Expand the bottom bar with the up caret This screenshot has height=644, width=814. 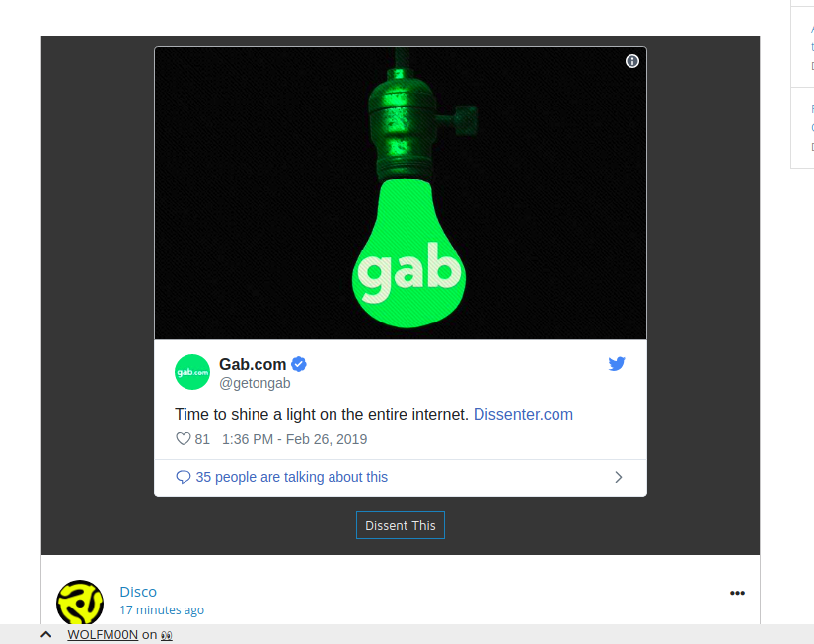46,634
